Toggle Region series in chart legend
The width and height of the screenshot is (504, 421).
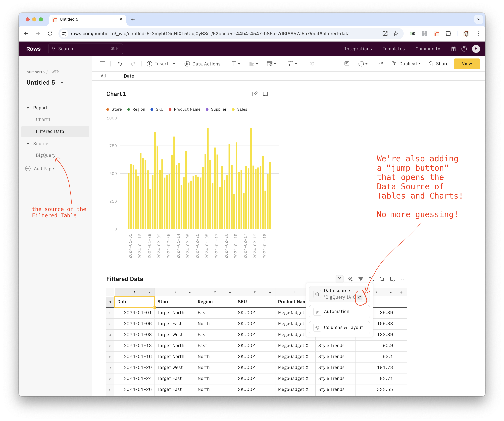(x=136, y=109)
